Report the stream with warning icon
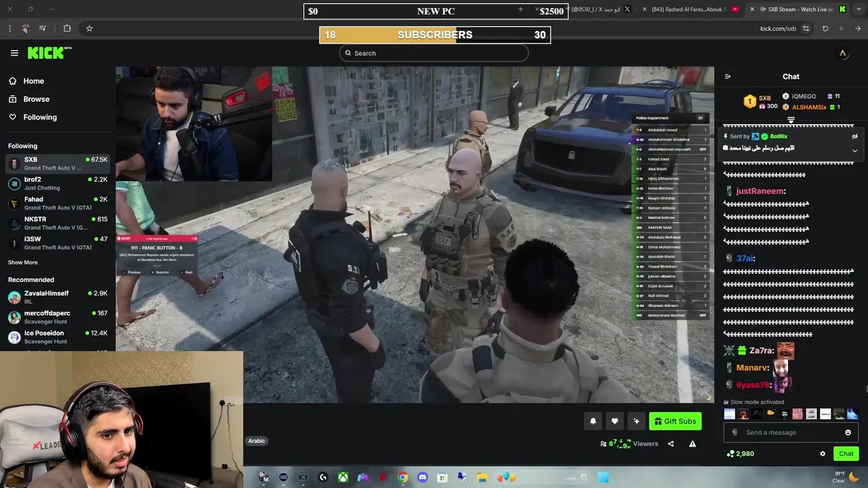The width and height of the screenshot is (868, 488). tap(692, 444)
